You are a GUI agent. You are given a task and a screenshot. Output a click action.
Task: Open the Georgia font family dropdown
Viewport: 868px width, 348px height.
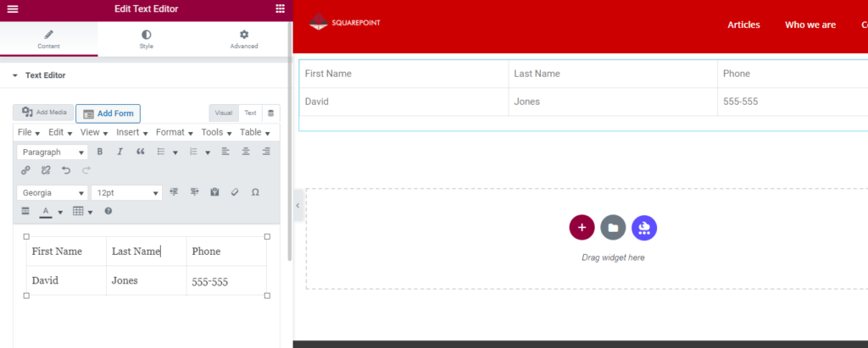tap(52, 193)
